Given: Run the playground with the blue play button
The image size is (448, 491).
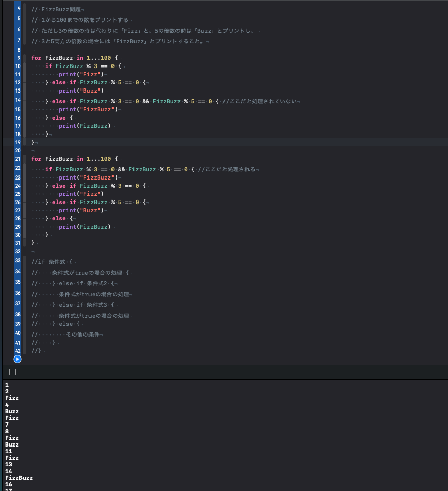Looking at the screenshot, I should [17, 359].
